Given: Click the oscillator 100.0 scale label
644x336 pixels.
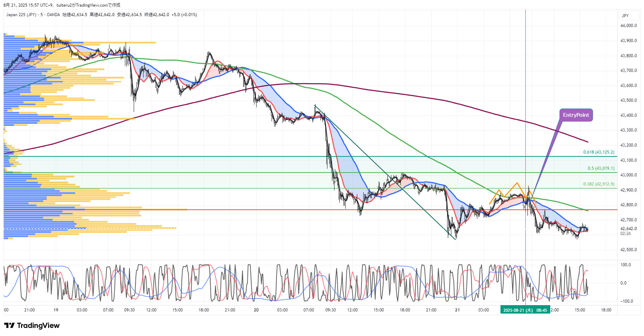Looking at the screenshot, I should click(x=625, y=265).
